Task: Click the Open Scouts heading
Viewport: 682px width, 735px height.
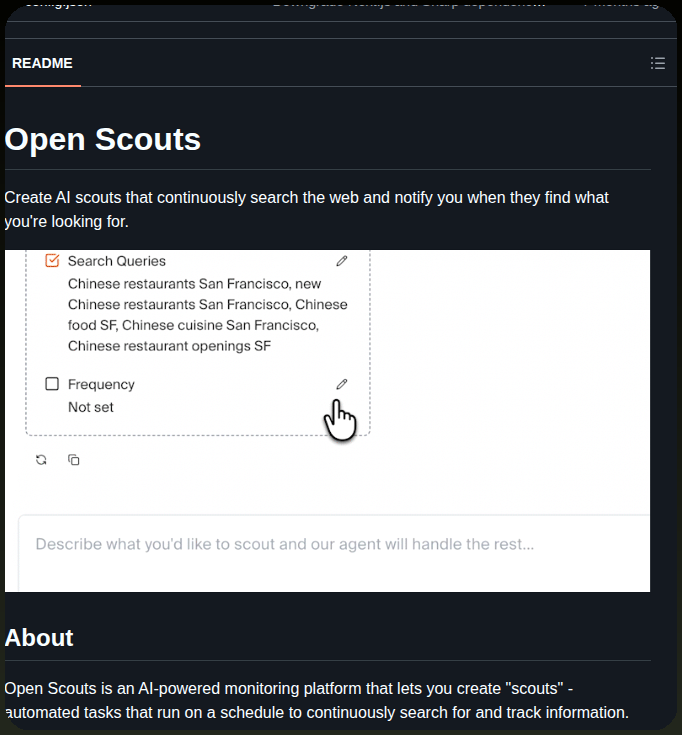Action: pyautogui.click(x=103, y=139)
